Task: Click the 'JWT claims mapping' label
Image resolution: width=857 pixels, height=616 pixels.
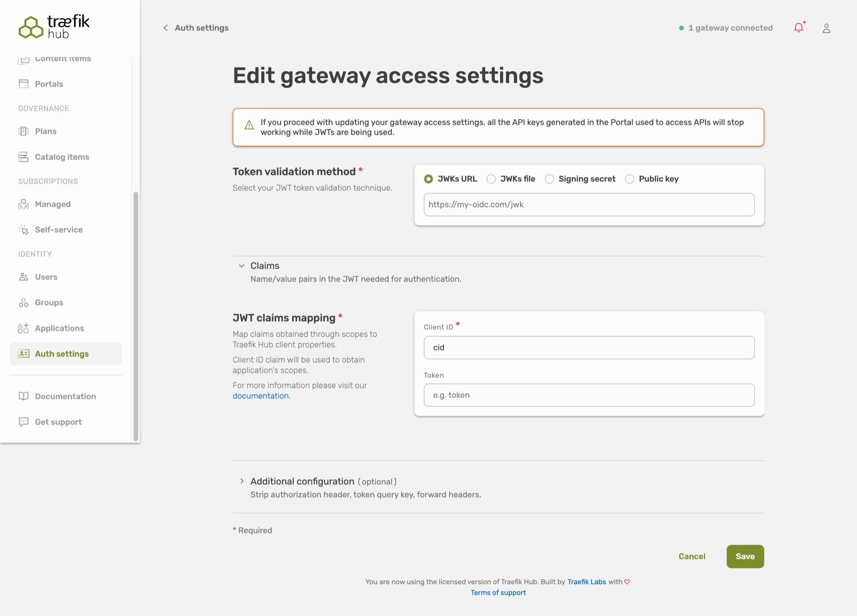Action: point(284,318)
